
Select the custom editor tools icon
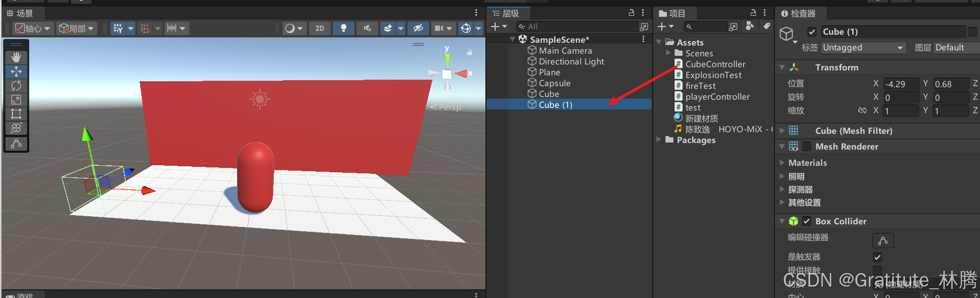(16, 144)
